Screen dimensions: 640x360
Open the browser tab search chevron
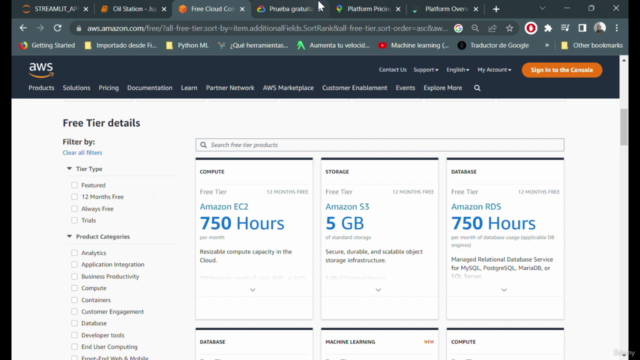(542, 9)
